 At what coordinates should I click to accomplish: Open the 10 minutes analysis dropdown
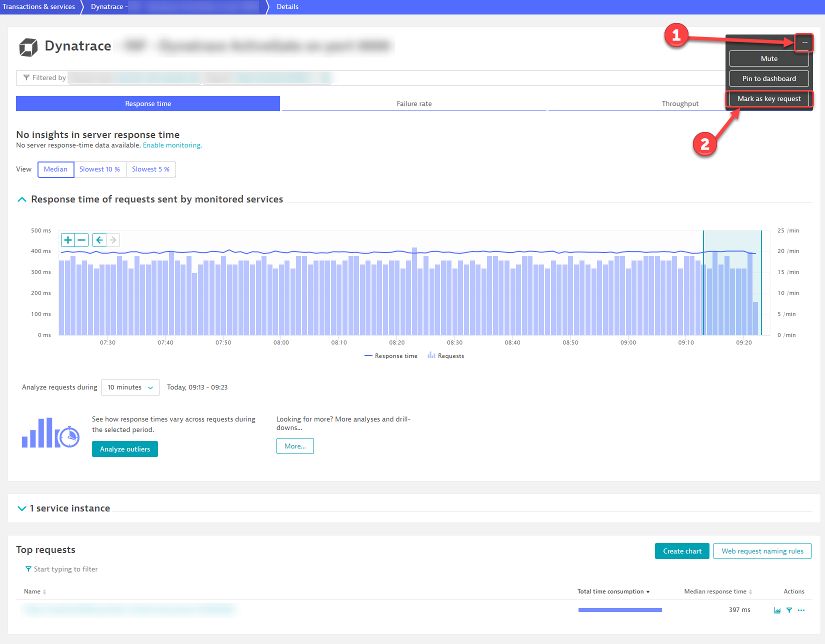pyautogui.click(x=130, y=387)
